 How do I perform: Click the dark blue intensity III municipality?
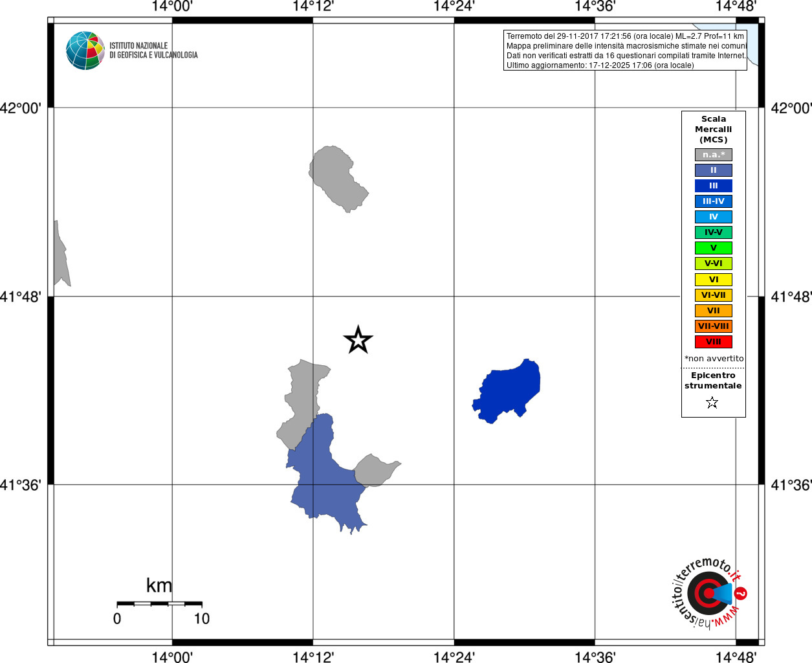pyautogui.click(x=508, y=390)
